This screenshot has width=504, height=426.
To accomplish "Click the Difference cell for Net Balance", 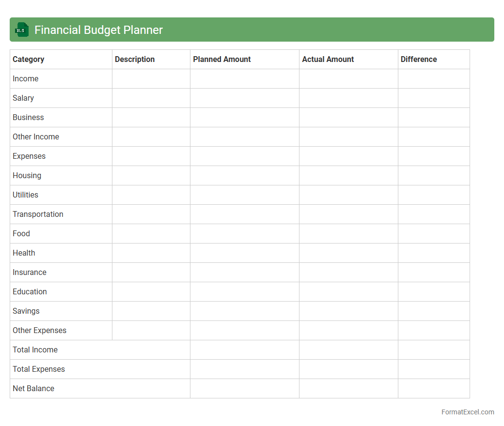I will coord(434,388).
